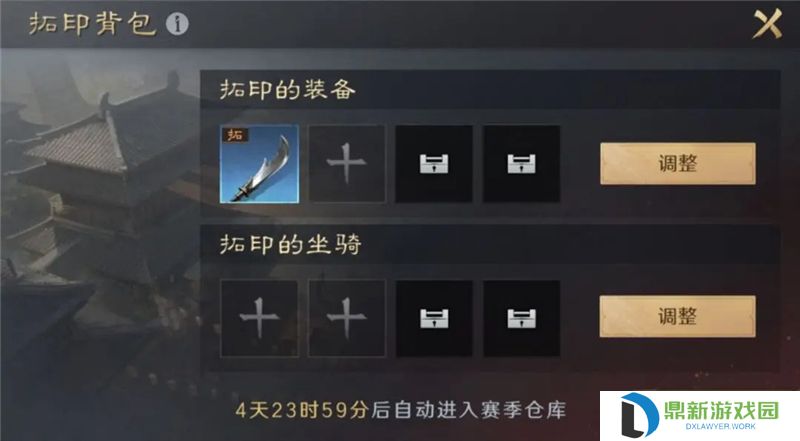Tap the last locked mount slot

[x=521, y=318]
